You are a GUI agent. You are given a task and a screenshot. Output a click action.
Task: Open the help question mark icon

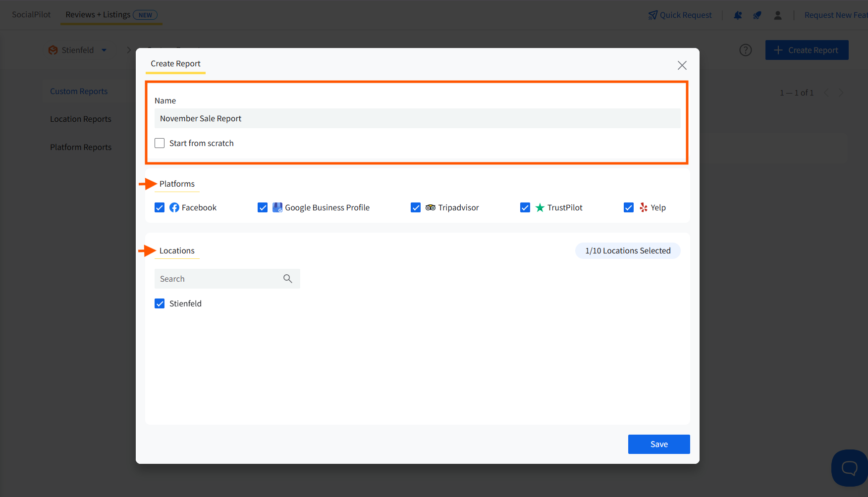(x=746, y=50)
